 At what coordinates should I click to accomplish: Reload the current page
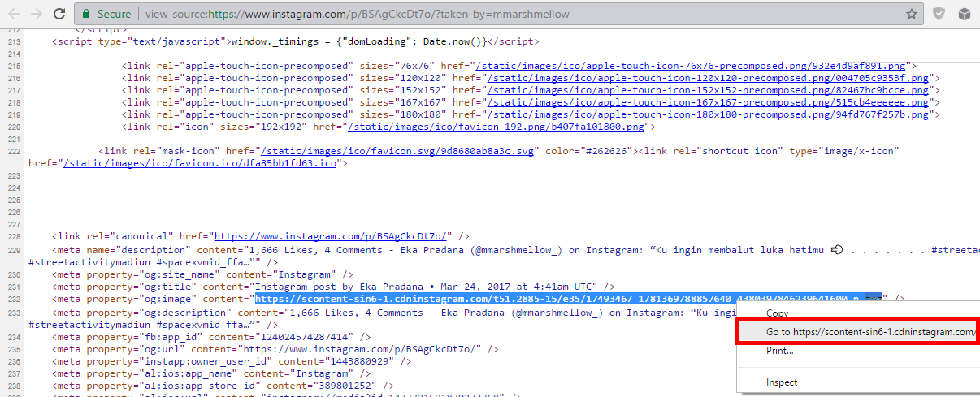click(59, 14)
